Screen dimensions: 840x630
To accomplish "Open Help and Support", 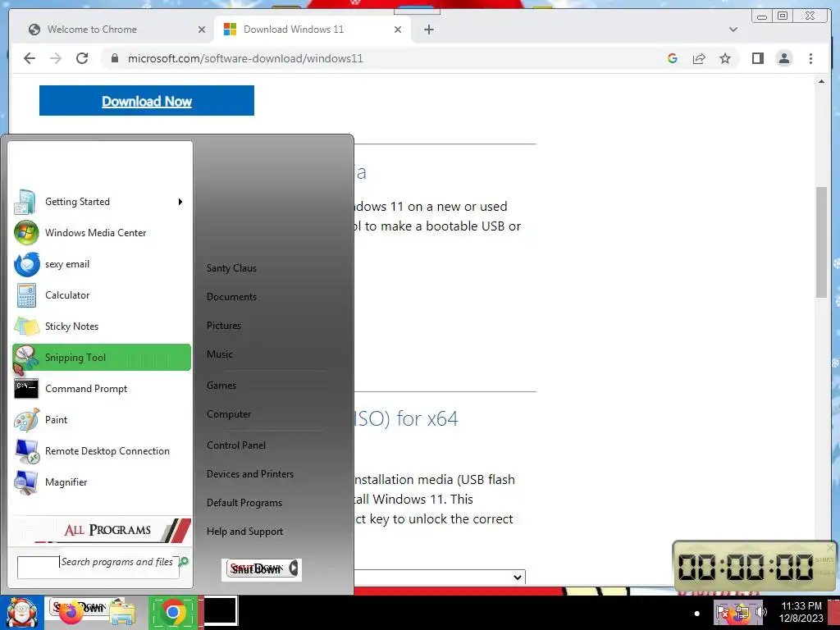I will coord(244,532).
